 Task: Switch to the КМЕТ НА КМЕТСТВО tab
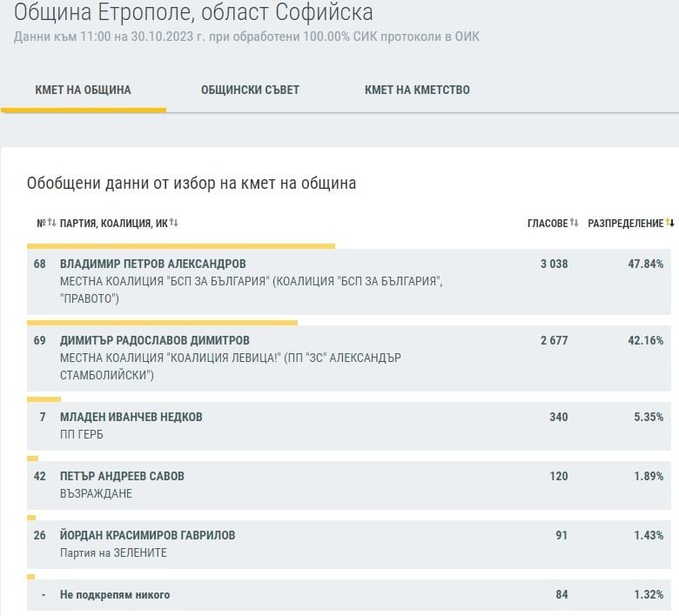[418, 90]
